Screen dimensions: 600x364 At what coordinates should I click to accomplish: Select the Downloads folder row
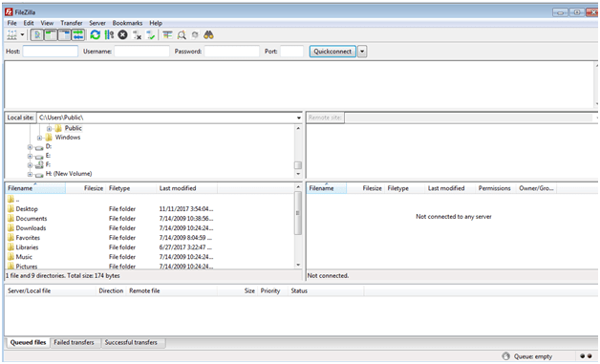click(x=149, y=228)
